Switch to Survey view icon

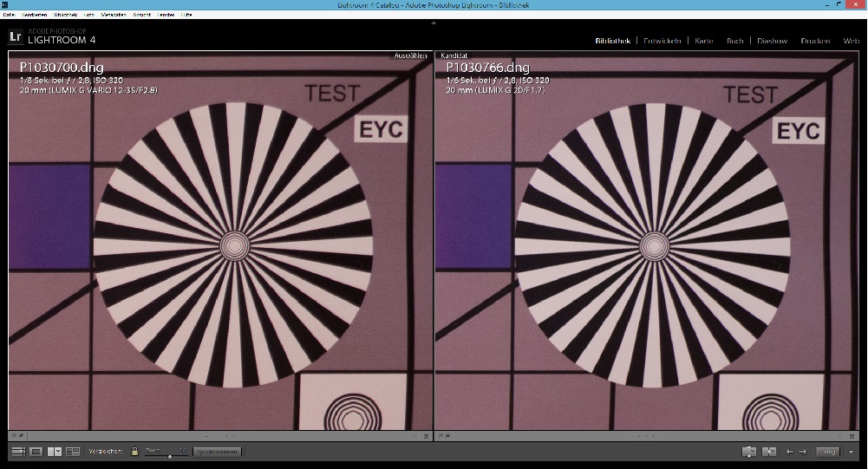(73, 452)
